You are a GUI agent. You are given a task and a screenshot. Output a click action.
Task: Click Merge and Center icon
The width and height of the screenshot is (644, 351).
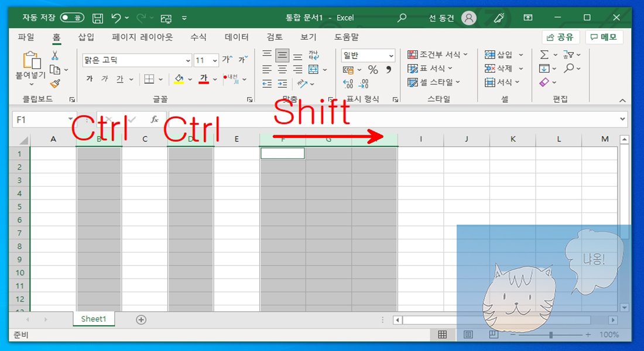point(313,70)
